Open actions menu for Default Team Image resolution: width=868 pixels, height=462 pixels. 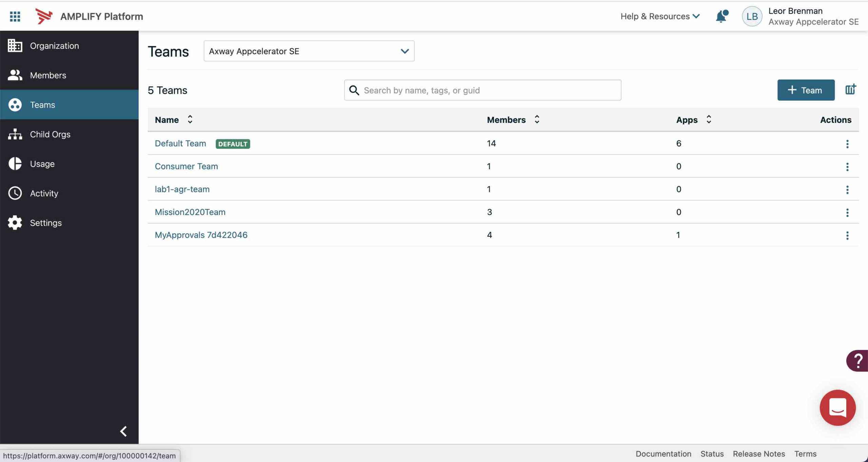(847, 144)
